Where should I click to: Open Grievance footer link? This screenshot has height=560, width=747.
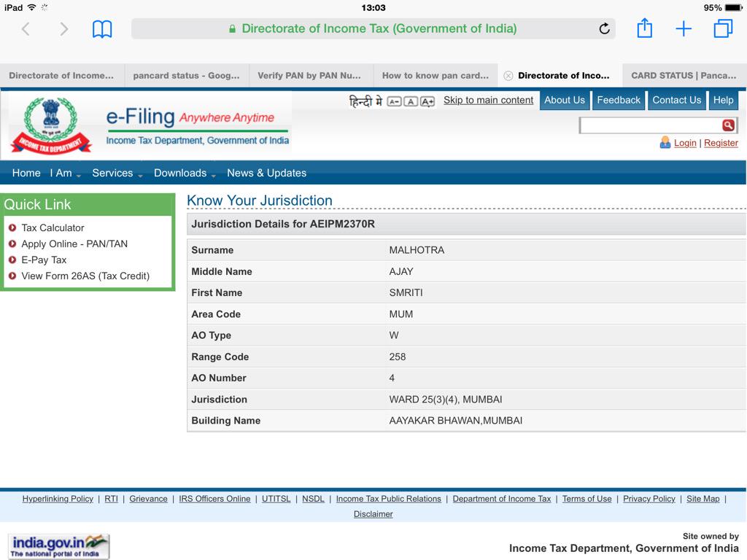tap(148, 499)
